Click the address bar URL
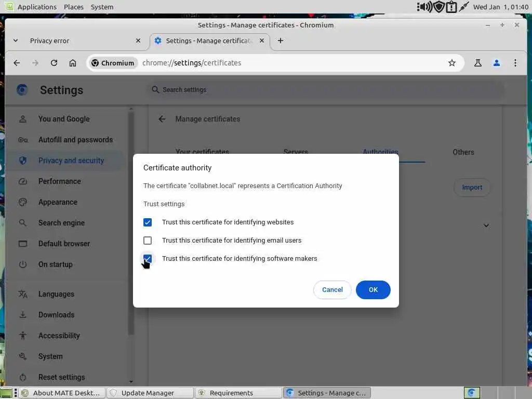The width and height of the screenshot is (532, 399). 192,63
